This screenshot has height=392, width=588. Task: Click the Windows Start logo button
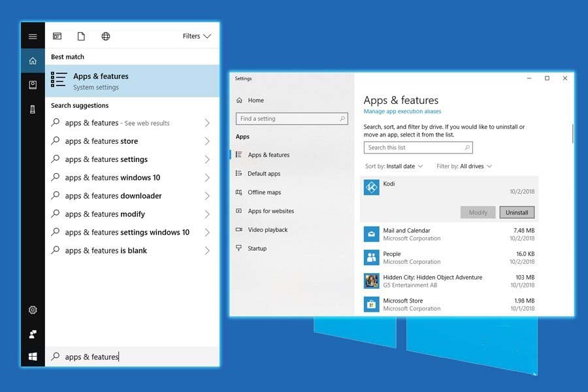[x=33, y=356]
